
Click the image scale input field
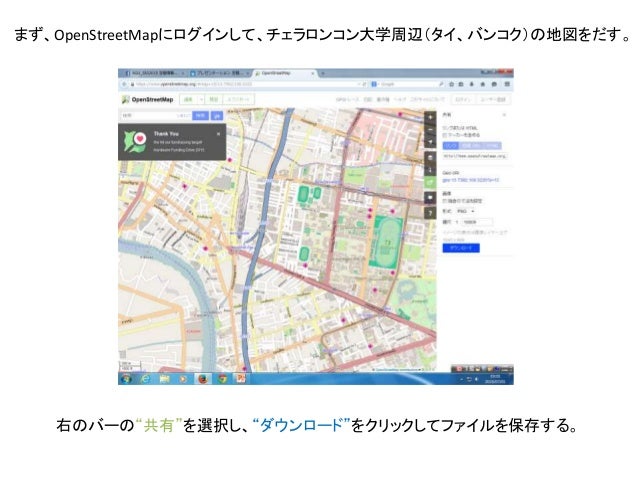click(477, 222)
